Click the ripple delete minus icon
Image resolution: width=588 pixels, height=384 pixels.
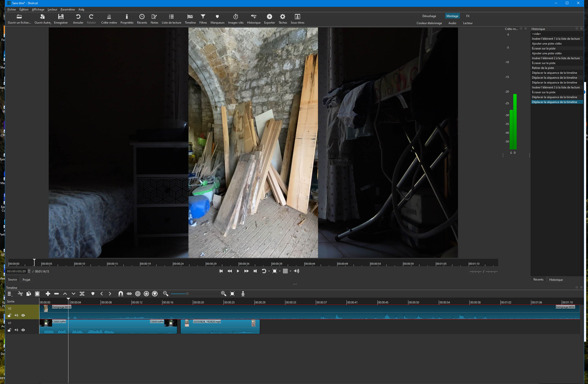[x=56, y=294]
